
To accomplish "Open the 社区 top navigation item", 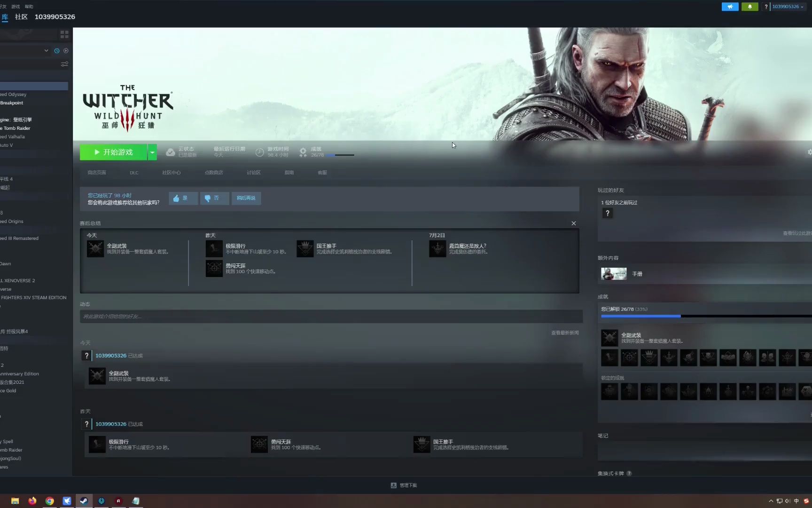I will point(21,17).
